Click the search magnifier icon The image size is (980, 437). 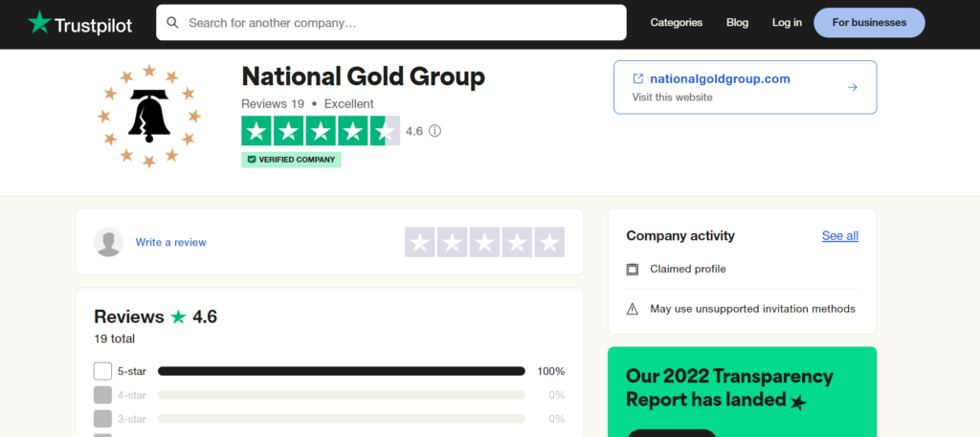point(172,23)
